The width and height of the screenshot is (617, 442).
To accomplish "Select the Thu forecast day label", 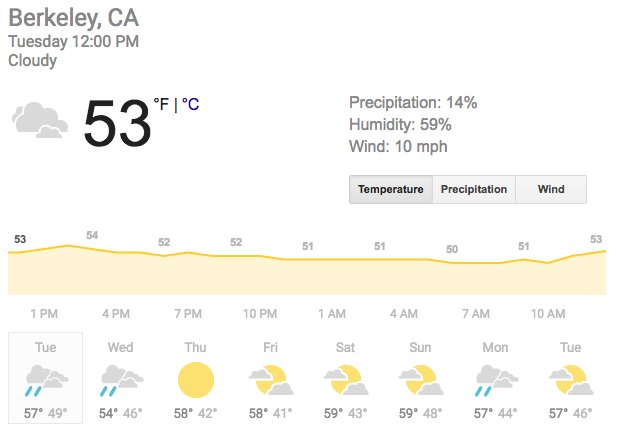I will click(x=196, y=348).
